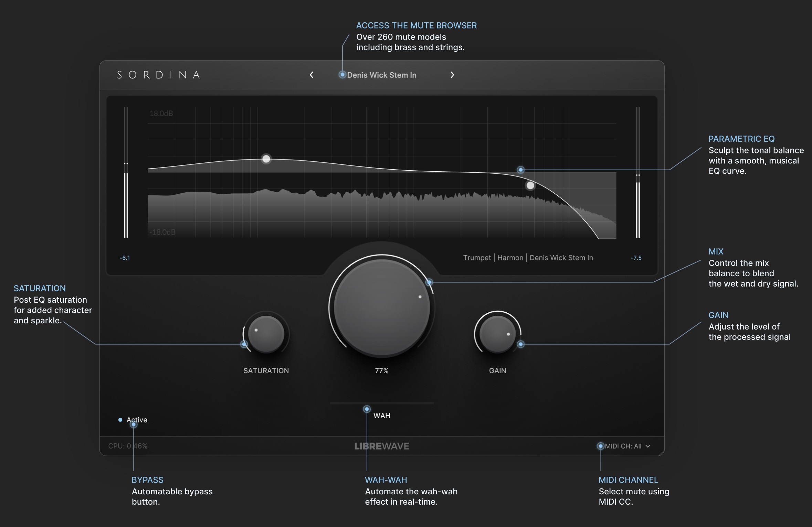This screenshot has width=812, height=527.
Task: Open mute browser via Denis Wick Stem In
Action: click(x=382, y=75)
